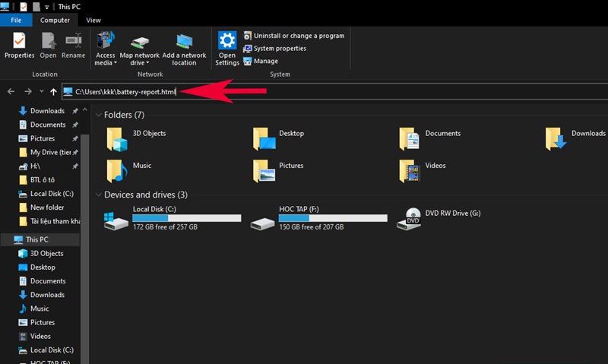Click the This PC title bar icon
Screen dimensions: 608x364
(5, 6)
